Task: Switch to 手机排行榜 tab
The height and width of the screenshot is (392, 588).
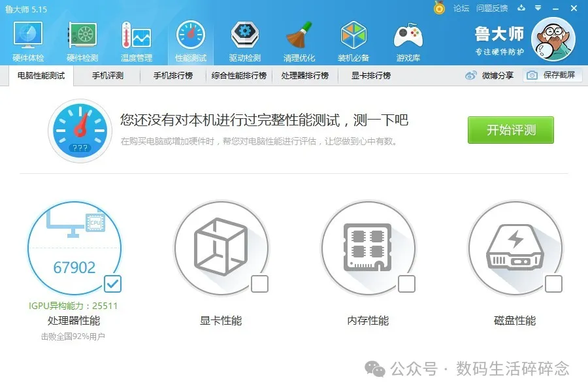Action: (173, 76)
